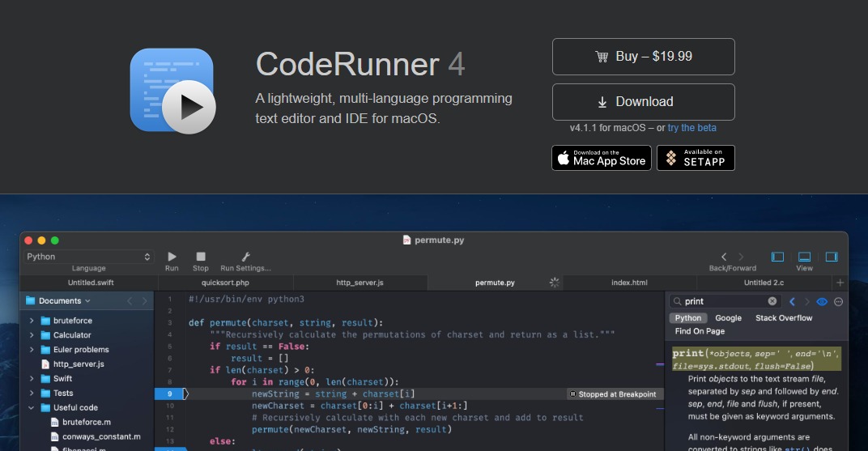The image size is (868, 451).
Task: Switch to the http_server.js tab
Action: pos(360,283)
